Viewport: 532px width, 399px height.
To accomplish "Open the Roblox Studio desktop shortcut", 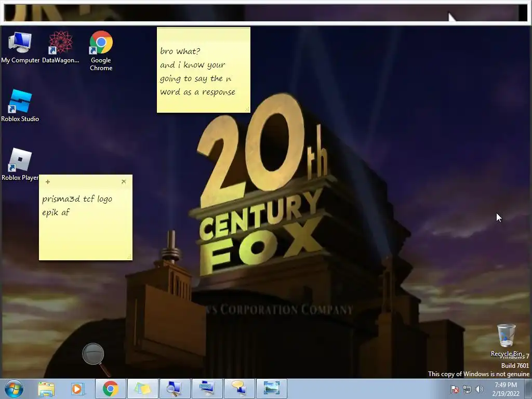I will 20,105.
